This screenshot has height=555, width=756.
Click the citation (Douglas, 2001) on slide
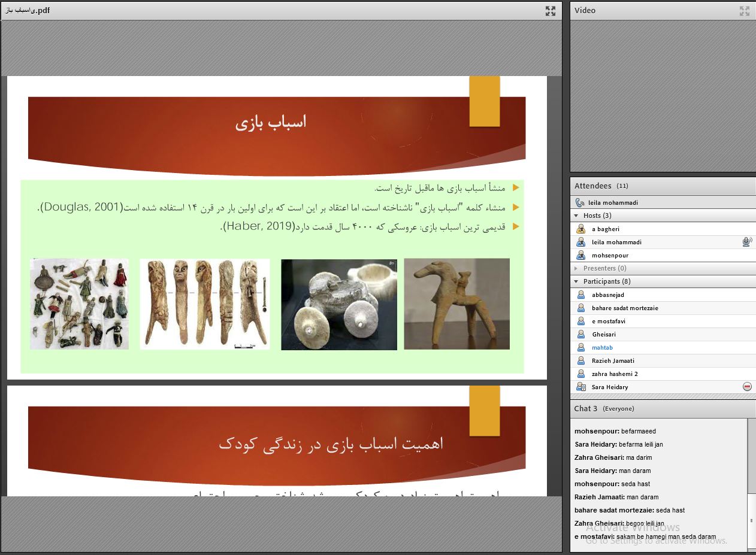pos(81,207)
